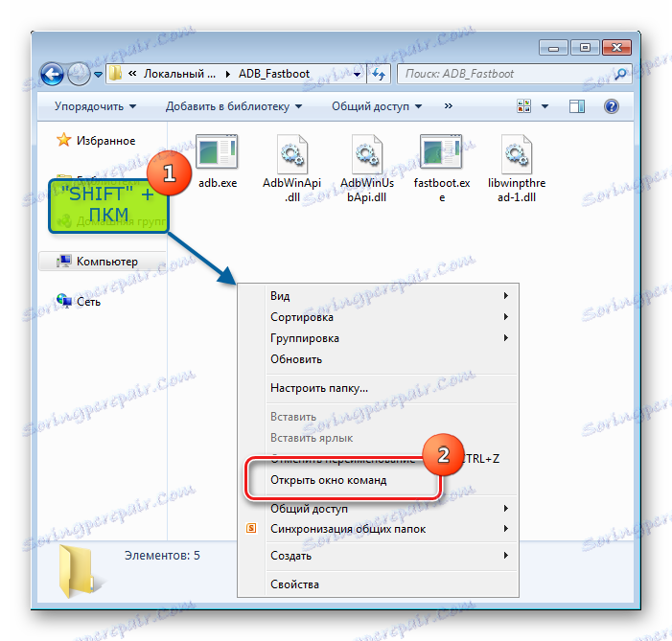Screen dimensions: 672x641
Task: Choose Обновить from the context menu
Action: [379, 359]
